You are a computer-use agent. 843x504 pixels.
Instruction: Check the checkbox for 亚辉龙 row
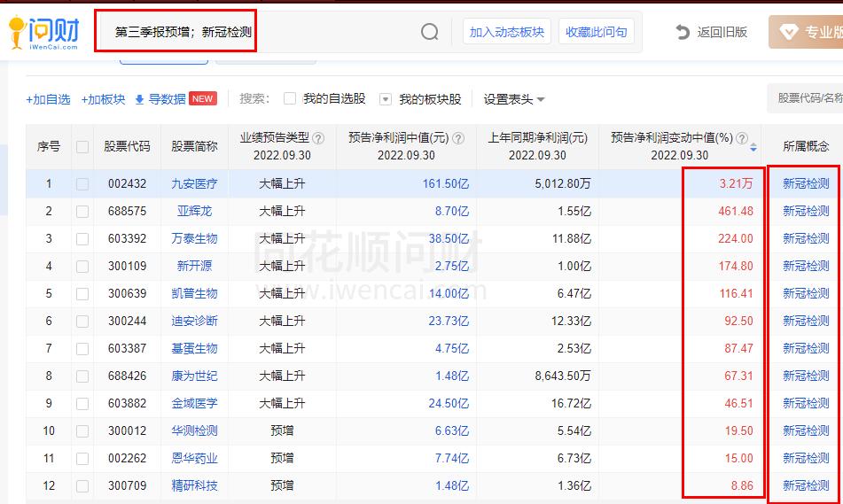(x=82, y=212)
